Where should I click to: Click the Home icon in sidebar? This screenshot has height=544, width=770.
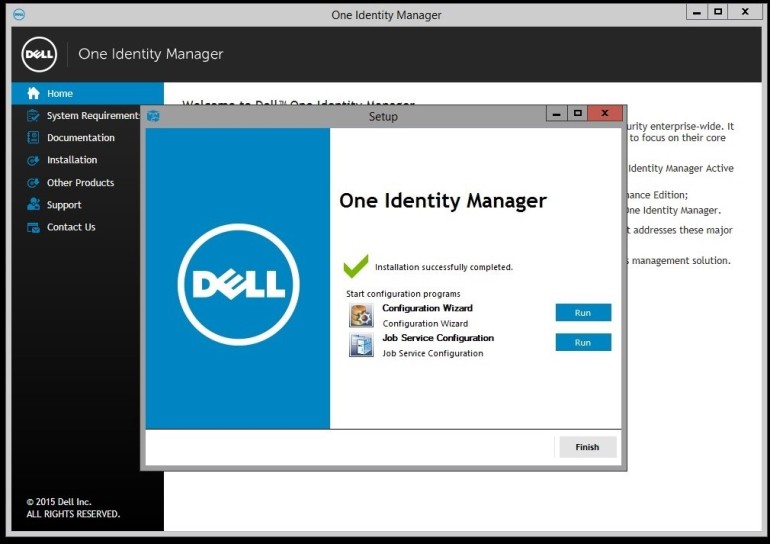33,93
